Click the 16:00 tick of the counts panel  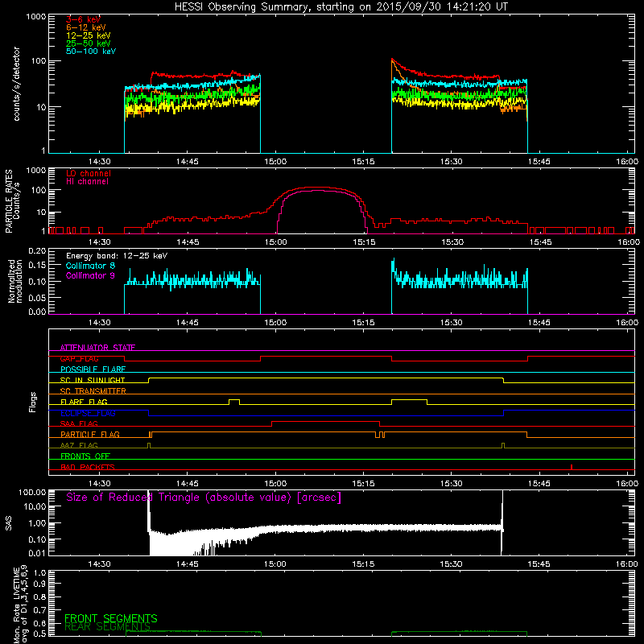click(627, 162)
